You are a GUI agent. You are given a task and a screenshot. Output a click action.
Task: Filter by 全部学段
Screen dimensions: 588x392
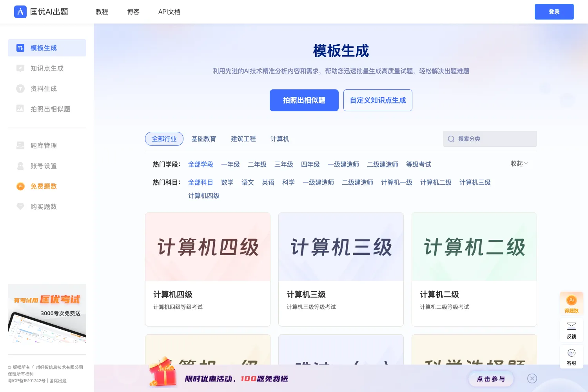click(201, 164)
